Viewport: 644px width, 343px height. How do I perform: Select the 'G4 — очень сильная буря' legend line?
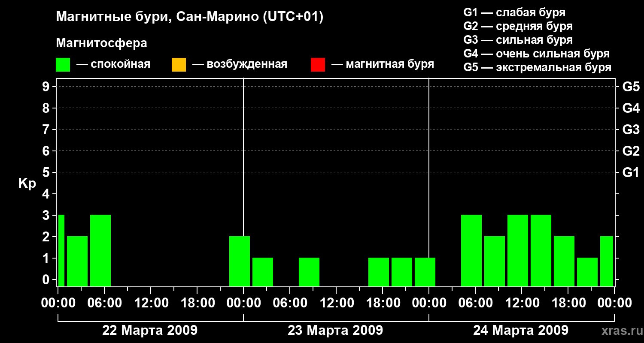tap(537, 54)
